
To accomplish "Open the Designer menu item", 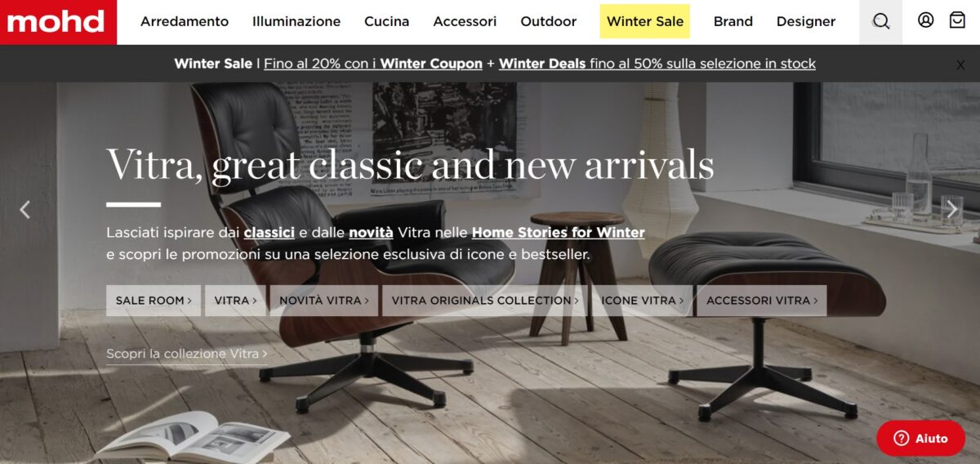I will 806,21.
